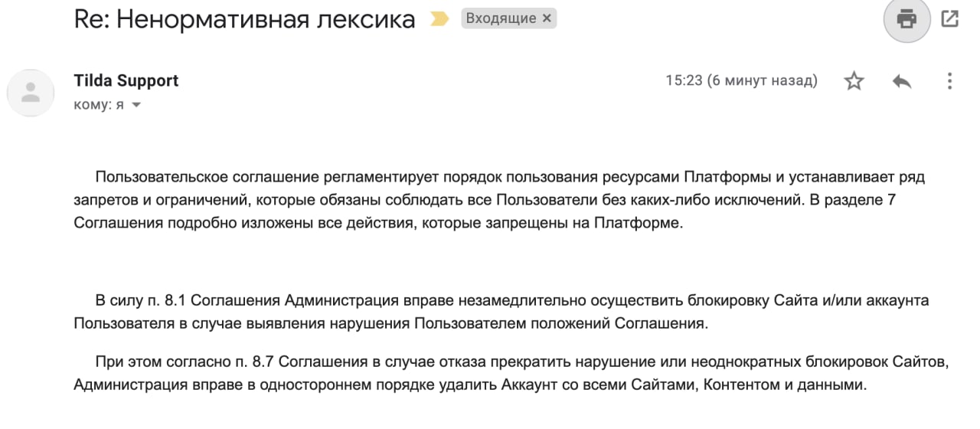
Task: Click the Re: Ненормативная лексика subject
Action: 244,19
